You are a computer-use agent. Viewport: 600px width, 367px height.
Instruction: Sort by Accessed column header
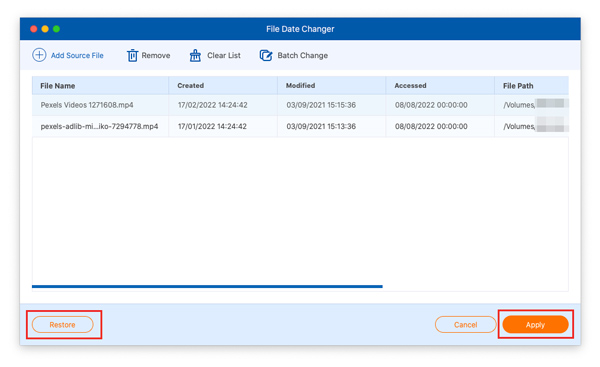tap(440, 86)
